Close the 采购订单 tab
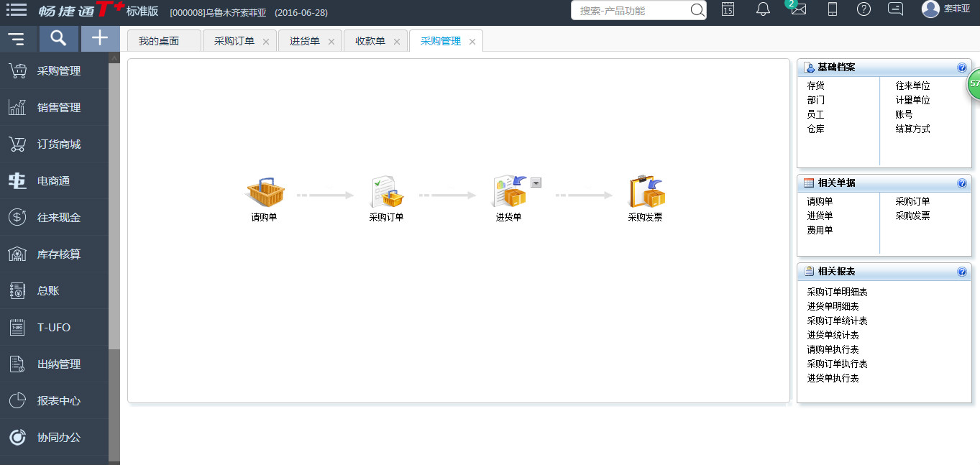The height and width of the screenshot is (465, 980). 266,42
